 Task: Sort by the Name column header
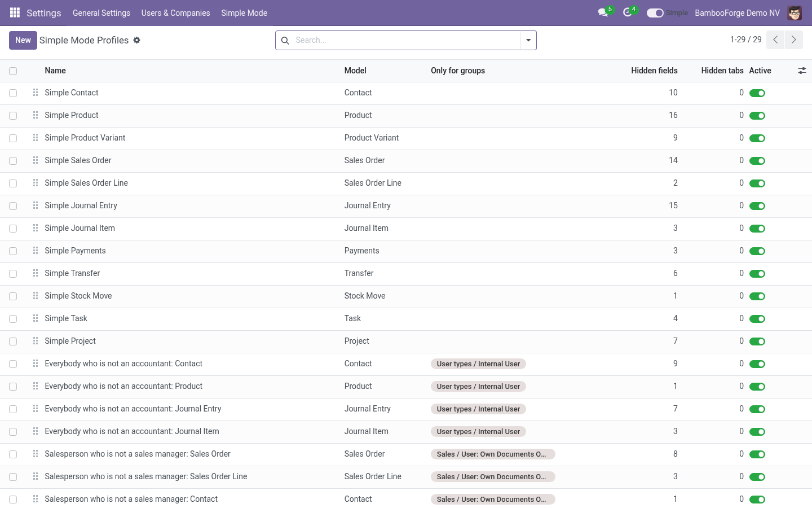point(55,71)
